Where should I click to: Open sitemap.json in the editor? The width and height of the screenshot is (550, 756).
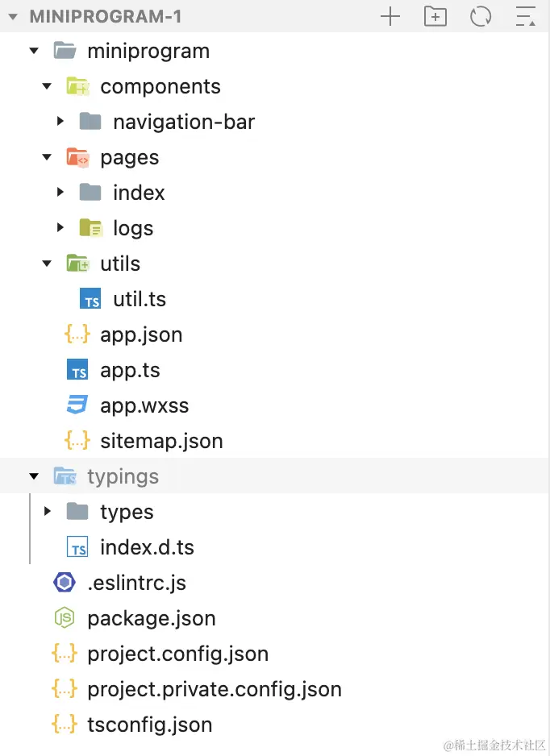[161, 441]
